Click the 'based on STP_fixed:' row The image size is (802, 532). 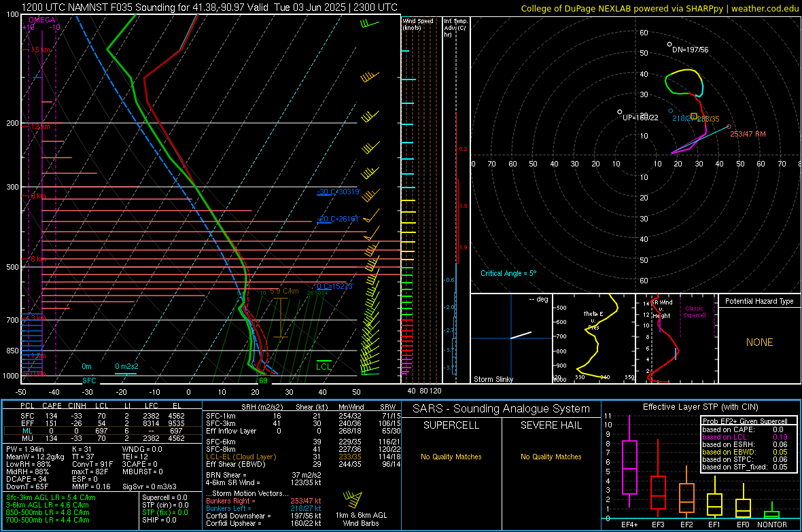pos(745,467)
